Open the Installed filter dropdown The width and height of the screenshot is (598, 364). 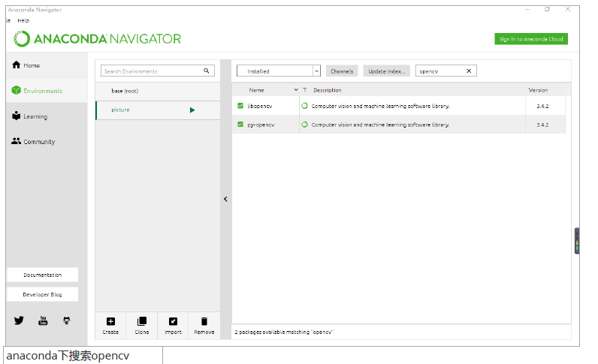279,71
